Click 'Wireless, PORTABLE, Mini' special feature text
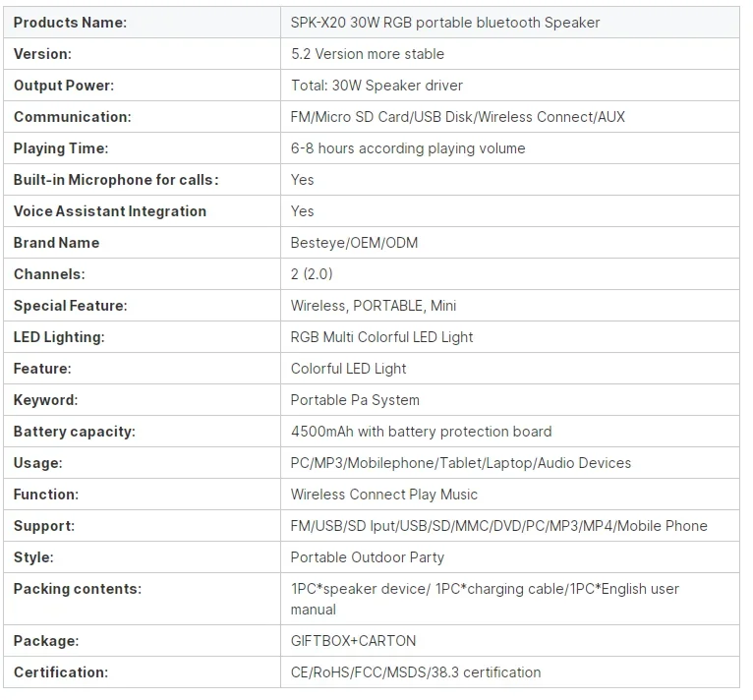 tap(373, 305)
